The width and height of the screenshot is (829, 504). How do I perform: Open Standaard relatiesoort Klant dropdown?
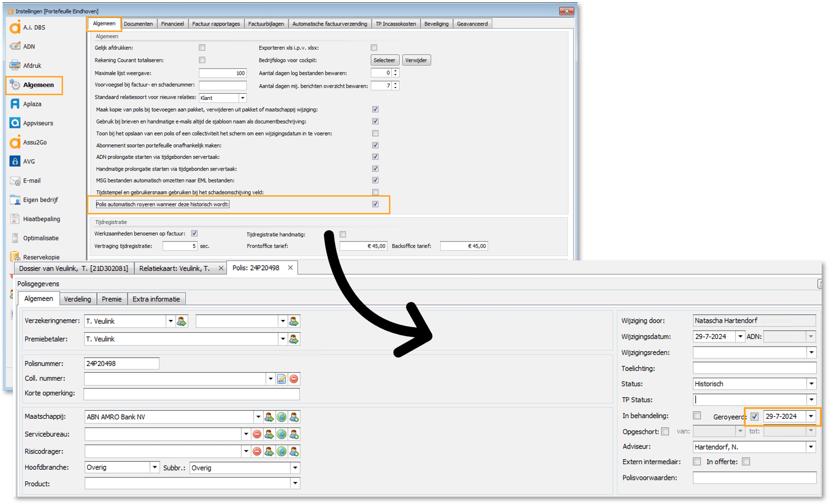(x=243, y=98)
